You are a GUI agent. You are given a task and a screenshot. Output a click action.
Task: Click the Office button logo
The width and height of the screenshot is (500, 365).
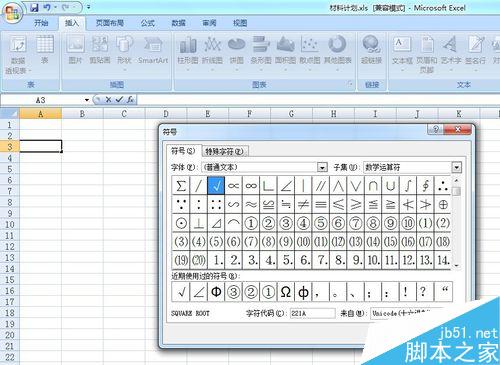tap(13, 13)
